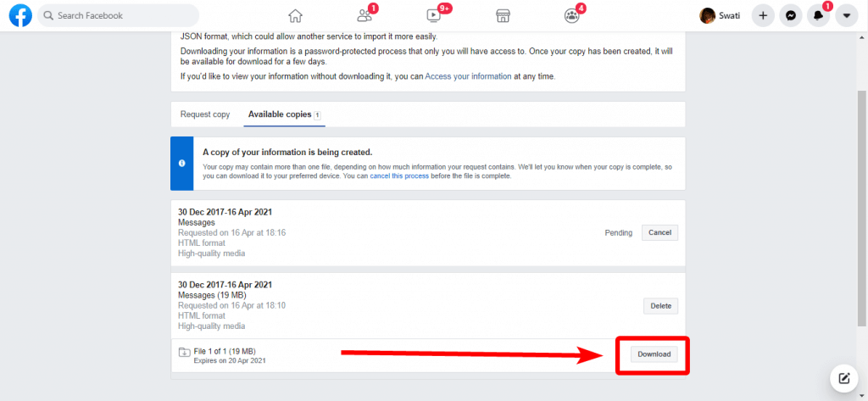Viewport: 868px width, 401px height.
Task: Click the cancel this process link
Action: (x=399, y=176)
